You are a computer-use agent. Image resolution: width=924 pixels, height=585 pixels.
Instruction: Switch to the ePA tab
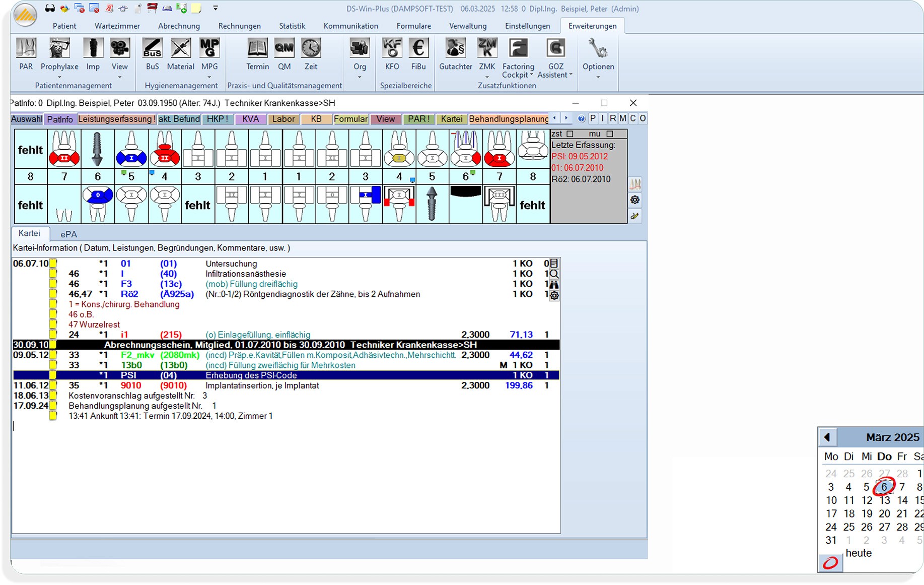click(68, 234)
